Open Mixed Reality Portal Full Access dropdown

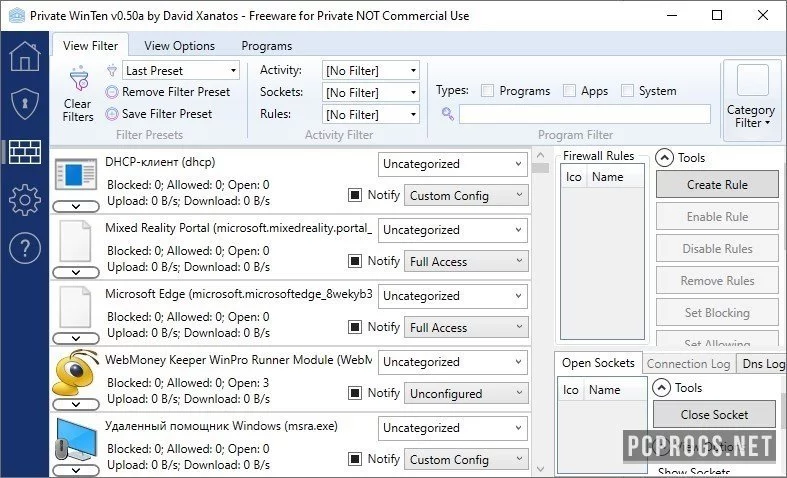click(x=466, y=262)
